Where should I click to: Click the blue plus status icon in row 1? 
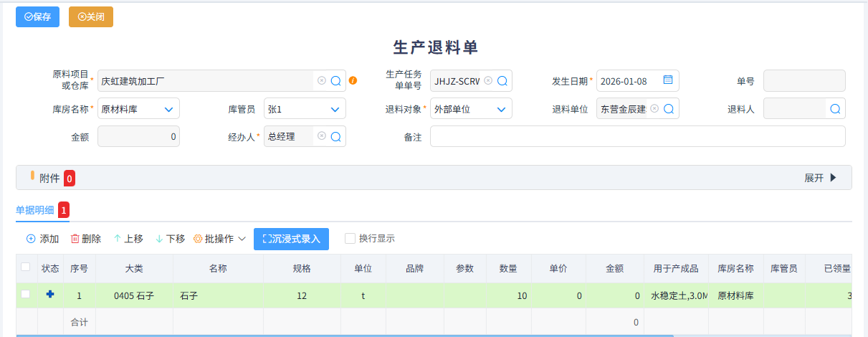(50, 295)
